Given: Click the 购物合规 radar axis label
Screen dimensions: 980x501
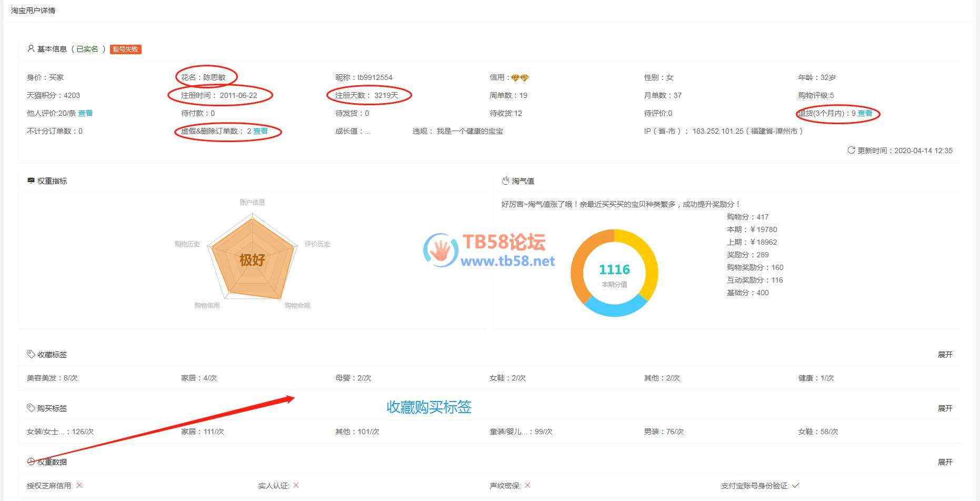Looking at the screenshot, I should [297, 306].
